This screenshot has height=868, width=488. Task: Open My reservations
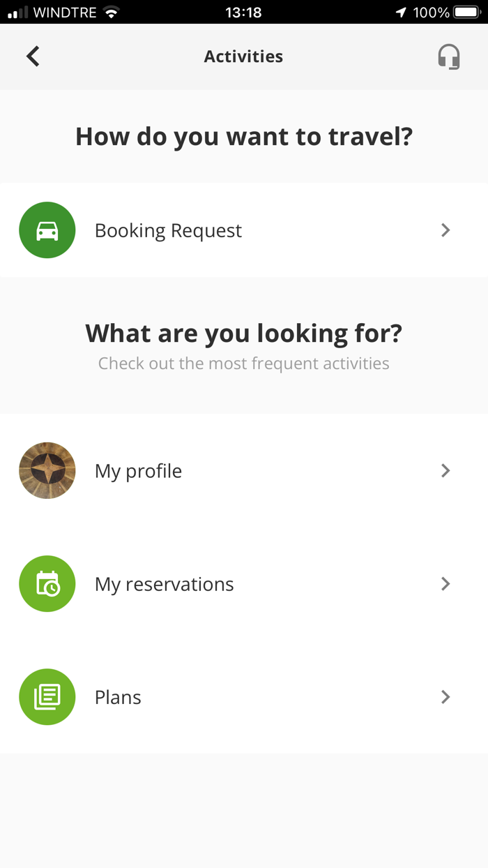[x=164, y=583]
